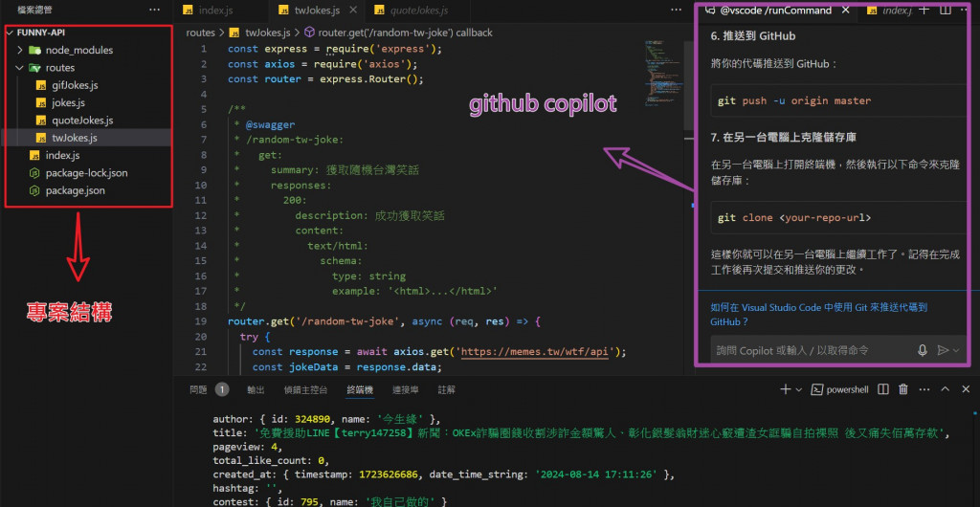This screenshot has height=507, width=980.
Task: Add a new chat with plus icon
Action: pos(925,10)
